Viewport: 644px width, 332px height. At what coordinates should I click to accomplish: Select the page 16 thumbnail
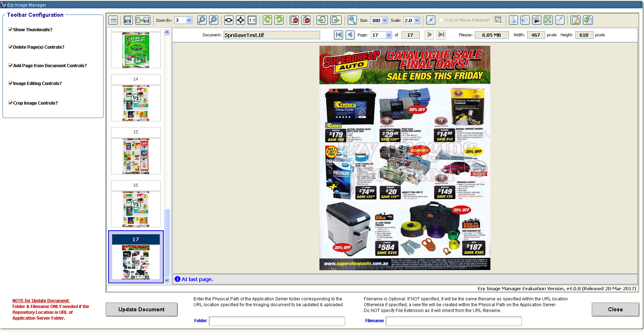coord(136,204)
